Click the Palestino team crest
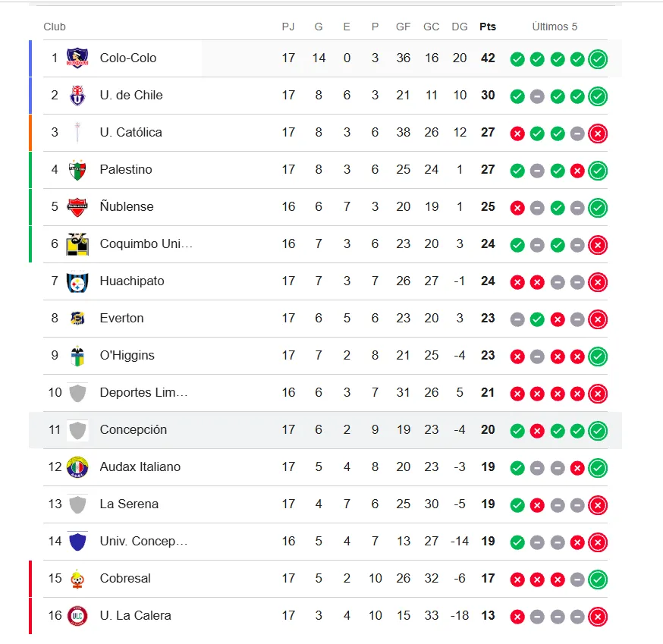The image size is (663, 644). pyautogui.click(x=77, y=170)
